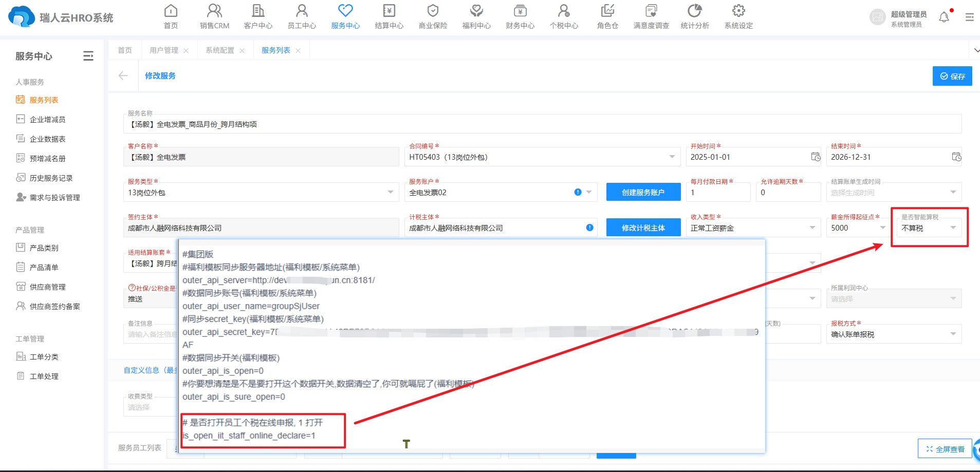Open 结束时间 calendar picker
This screenshot has height=472, width=980.
pyautogui.click(x=956, y=157)
